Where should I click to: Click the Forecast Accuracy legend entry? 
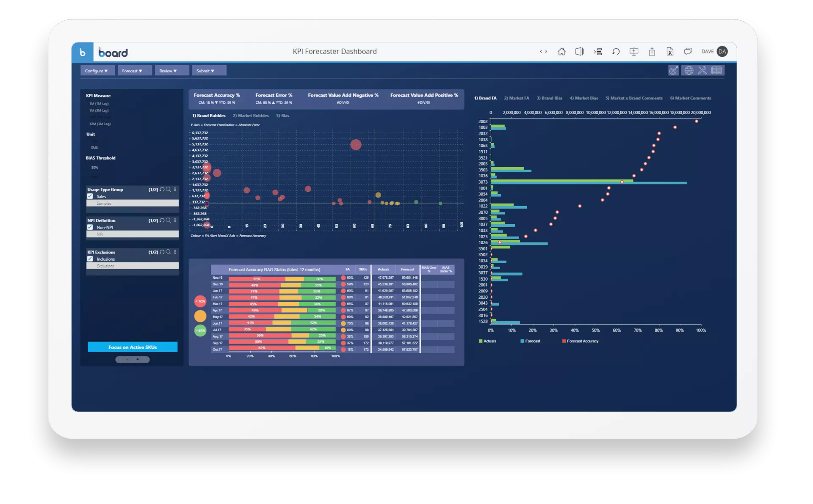coord(580,341)
